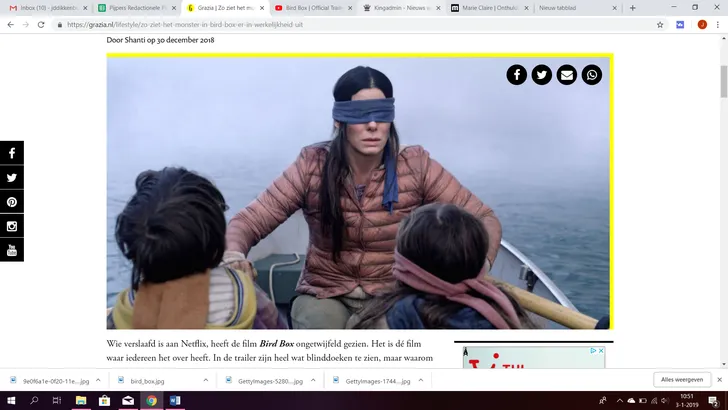The image size is (728, 410).
Task: Open the TUI advertisement banner
Action: click(x=534, y=358)
